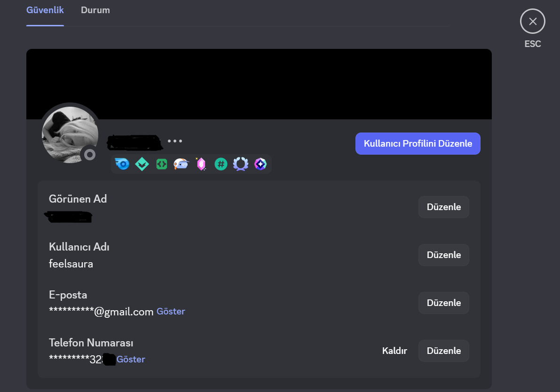Show the hidden email address
The height and width of the screenshot is (392, 560).
[171, 311]
